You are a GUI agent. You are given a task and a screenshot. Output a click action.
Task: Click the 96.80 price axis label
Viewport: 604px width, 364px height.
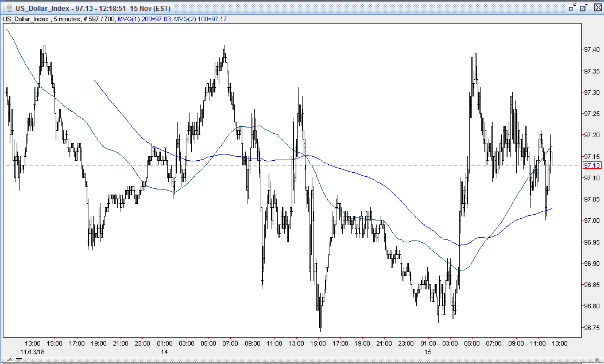[x=592, y=306]
